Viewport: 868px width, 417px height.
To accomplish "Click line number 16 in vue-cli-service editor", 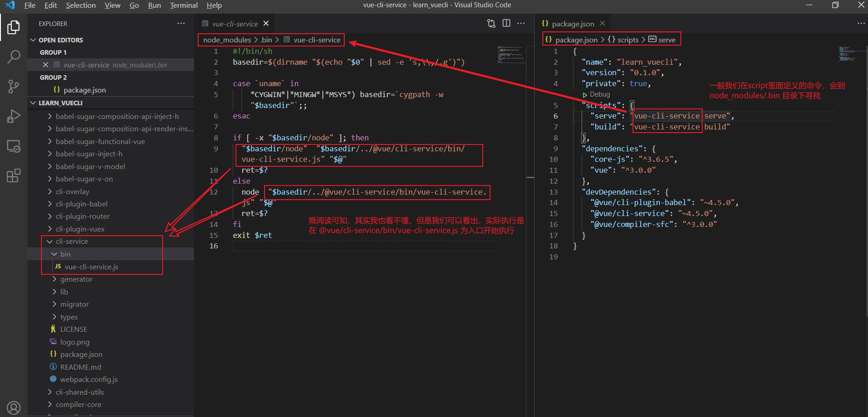I will [x=214, y=246].
